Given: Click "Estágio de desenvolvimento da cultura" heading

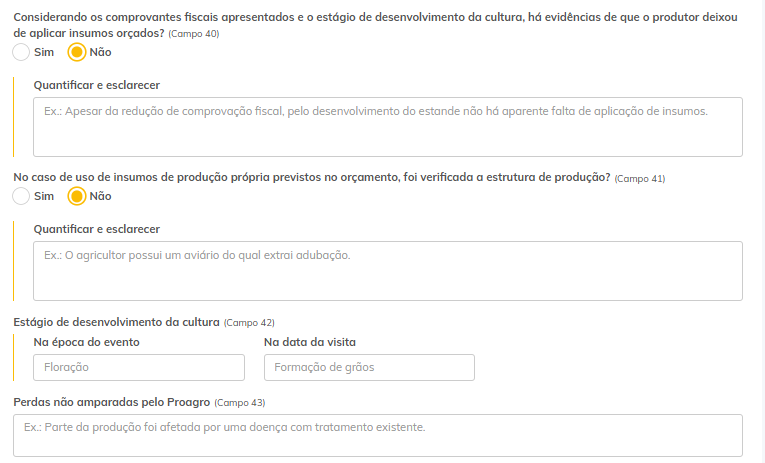Looking at the screenshot, I should [x=116, y=322].
